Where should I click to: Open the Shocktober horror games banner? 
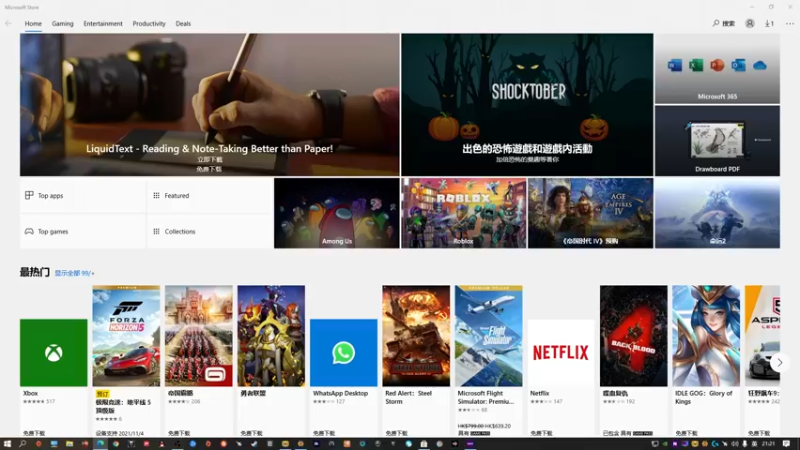(x=527, y=105)
